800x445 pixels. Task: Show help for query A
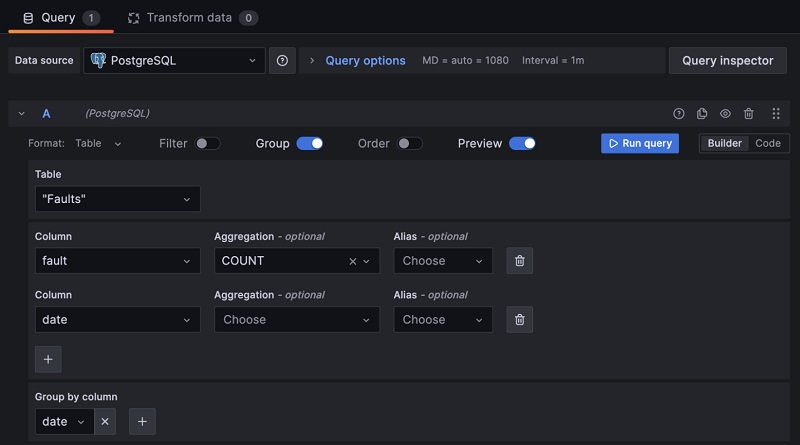pyautogui.click(x=678, y=114)
